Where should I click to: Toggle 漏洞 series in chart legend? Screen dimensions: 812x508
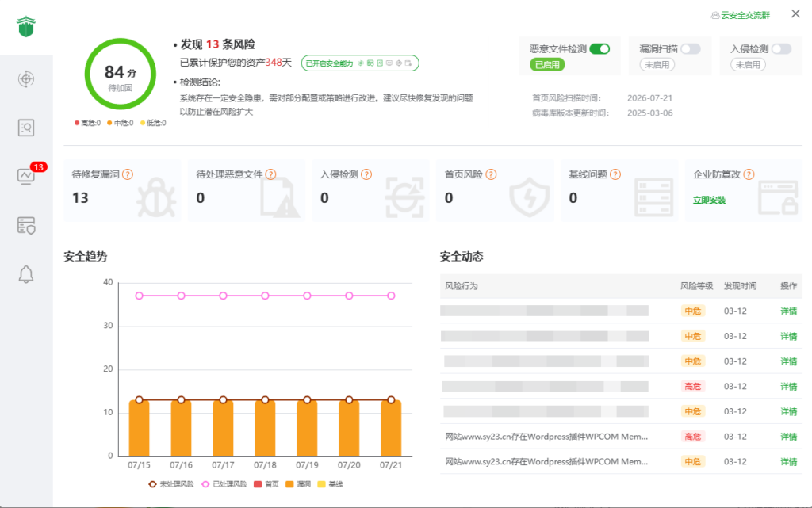pyautogui.click(x=298, y=484)
